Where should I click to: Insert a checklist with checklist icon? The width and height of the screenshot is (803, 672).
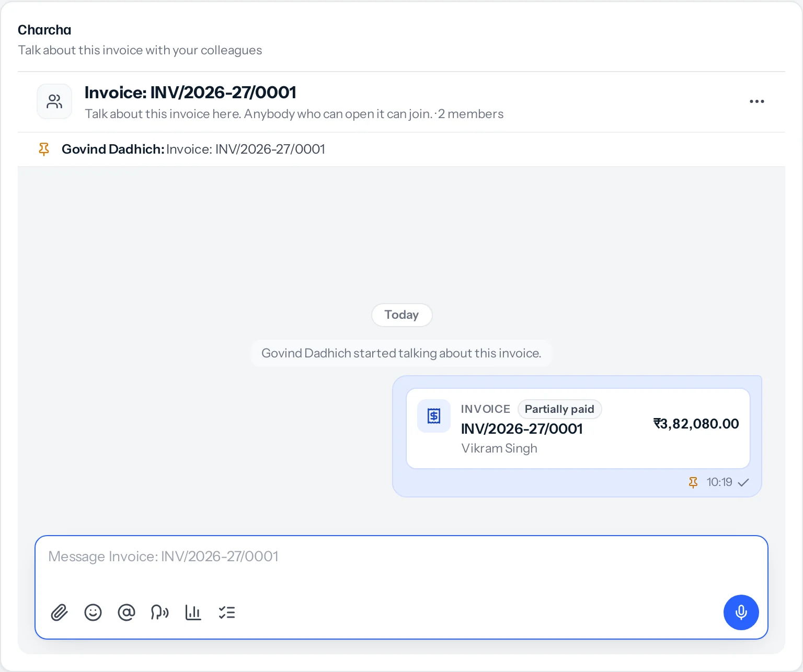pyautogui.click(x=227, y=612)
